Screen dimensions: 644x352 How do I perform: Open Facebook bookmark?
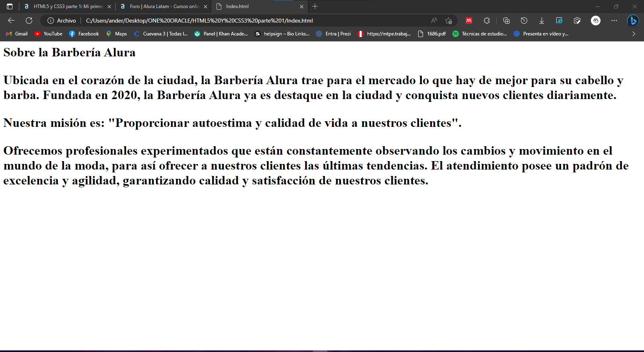tap(84, 34)
